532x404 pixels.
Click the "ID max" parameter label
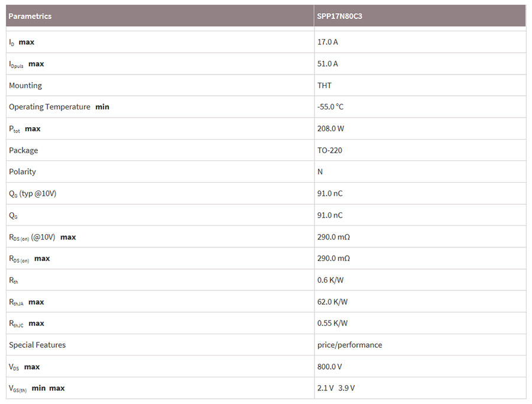[x=22, y=43]
